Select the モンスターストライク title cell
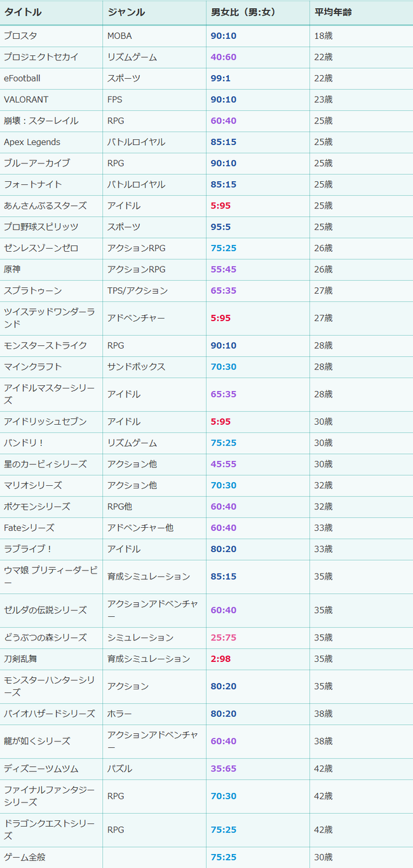This screenshot has width=413, height=868. tap(51, 346)
